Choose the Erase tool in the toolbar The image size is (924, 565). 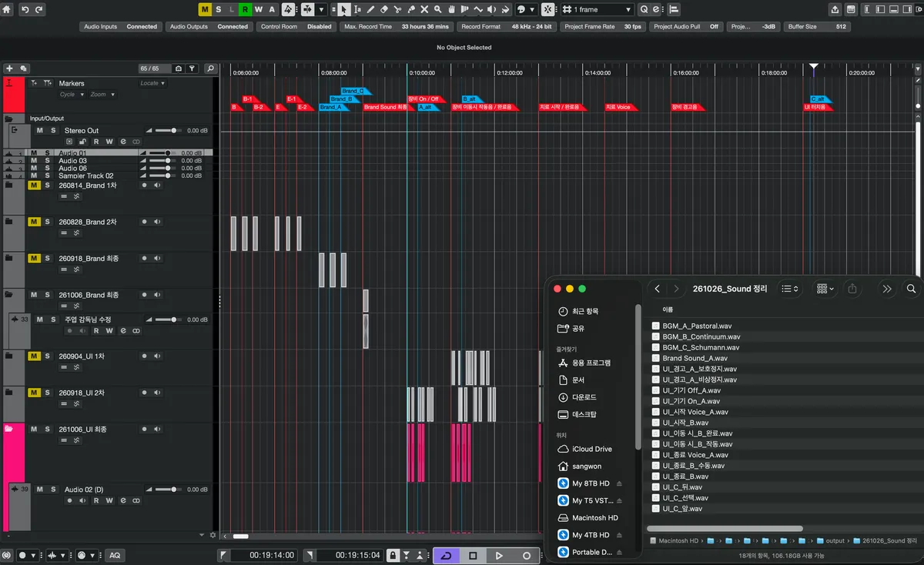[384, 9]
